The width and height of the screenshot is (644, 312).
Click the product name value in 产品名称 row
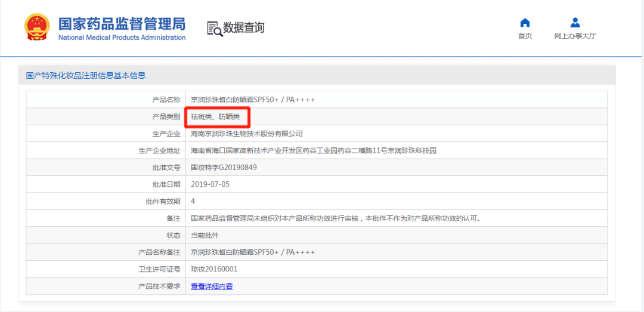253,100
